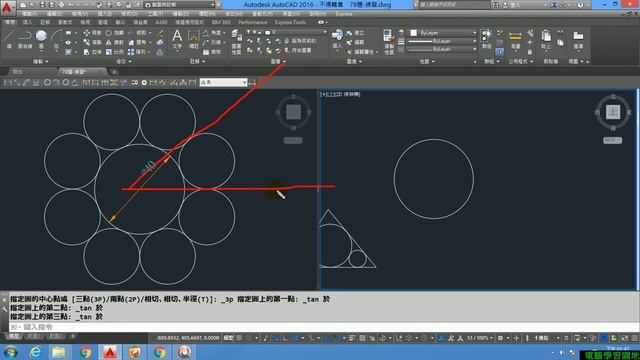Click the Print icon in quick access toolbar
The width and height of the screenshot is (640, 360).
[x=61, y=5]
